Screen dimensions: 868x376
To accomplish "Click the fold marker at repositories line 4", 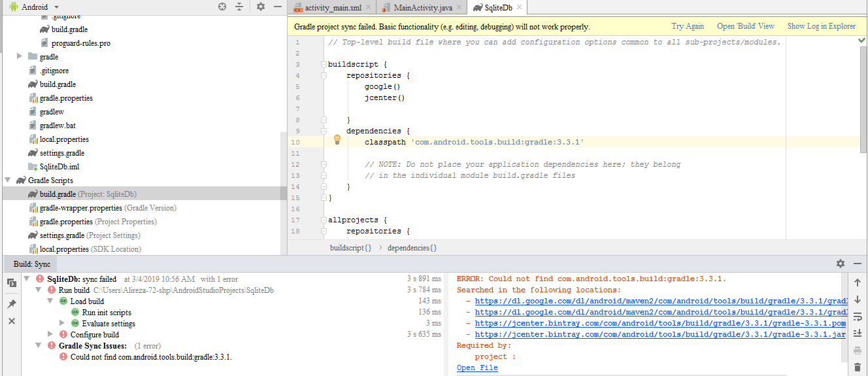I will [323, 75].
